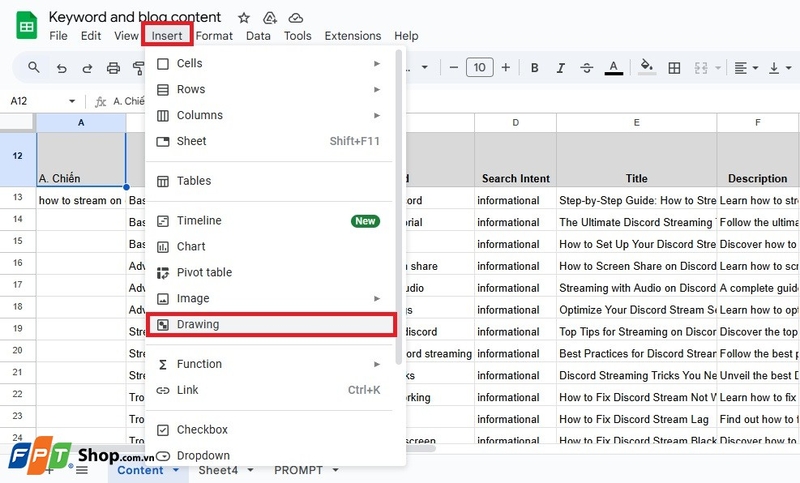The image size is (800, 483).
Task: Choose Pivot table from Insert menu
Action: 269,273
